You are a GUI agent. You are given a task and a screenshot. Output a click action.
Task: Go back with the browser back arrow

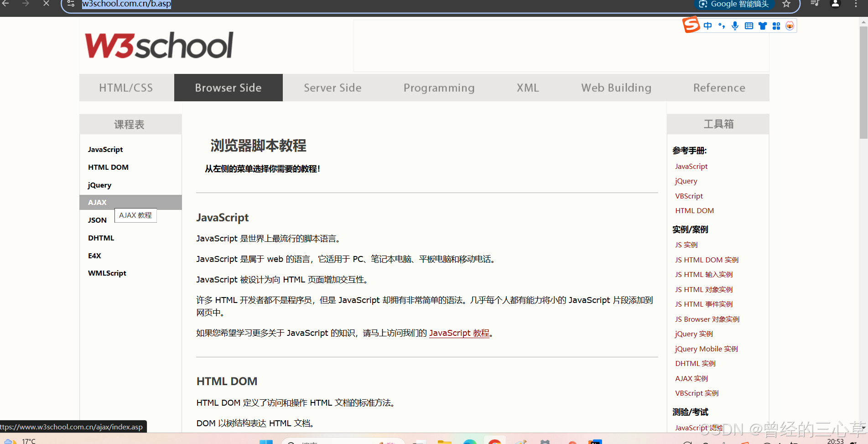point(6,4)
